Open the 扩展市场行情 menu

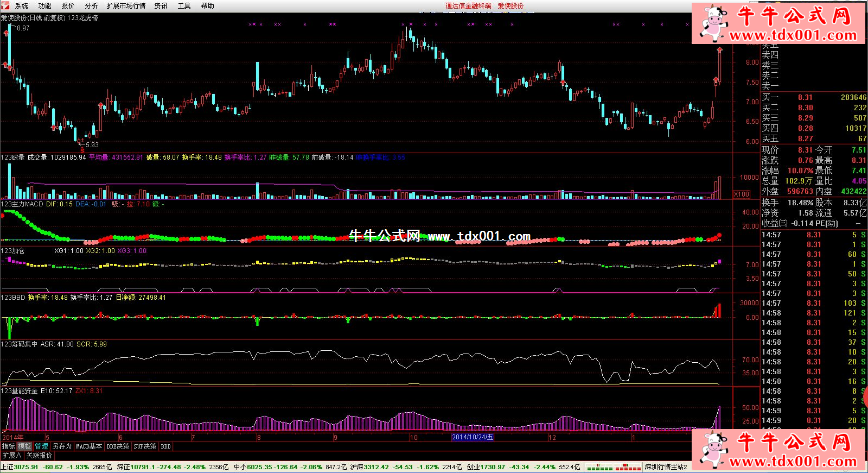coord(126,5)
